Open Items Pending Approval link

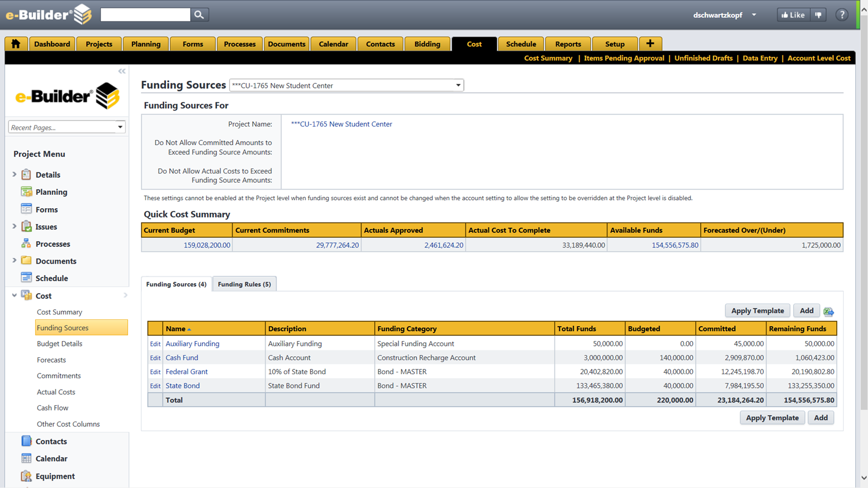point(624,58)
